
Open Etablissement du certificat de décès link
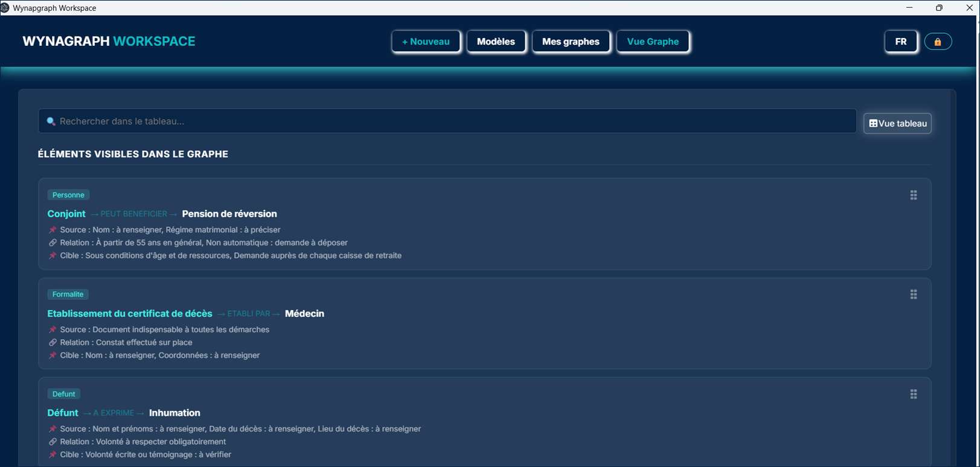(130, 314)
